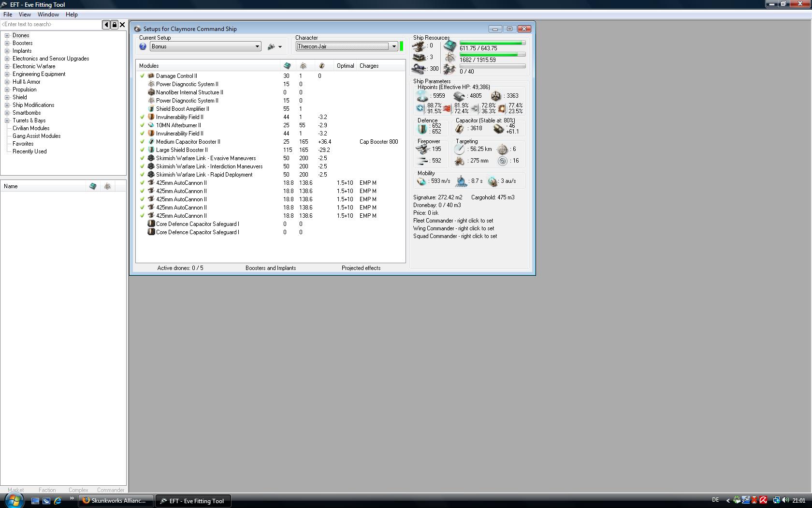Click Active drones: 0 / 5
The image size is (812, 508).
[180, 268]
